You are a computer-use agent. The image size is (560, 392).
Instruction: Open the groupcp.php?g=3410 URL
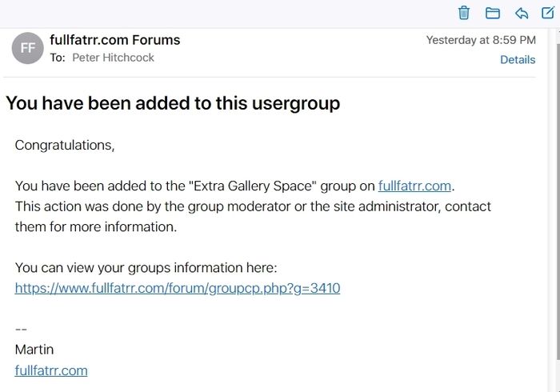[x=178, y=288]
